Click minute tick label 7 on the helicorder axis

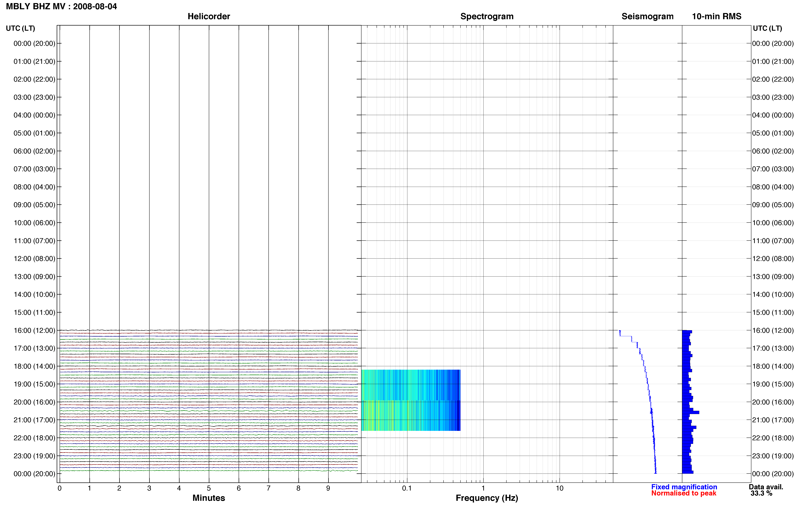[269, 488]
